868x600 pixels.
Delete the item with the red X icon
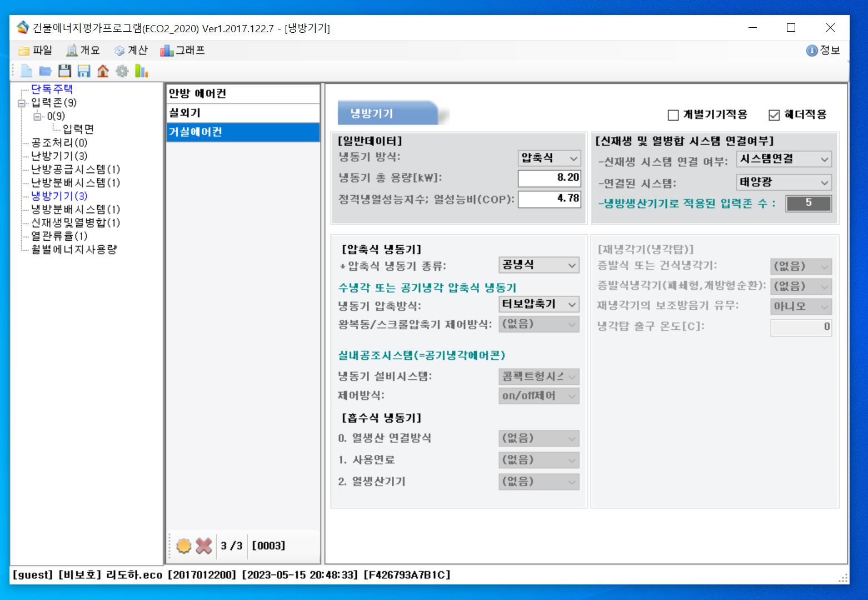tap(204, 546)
